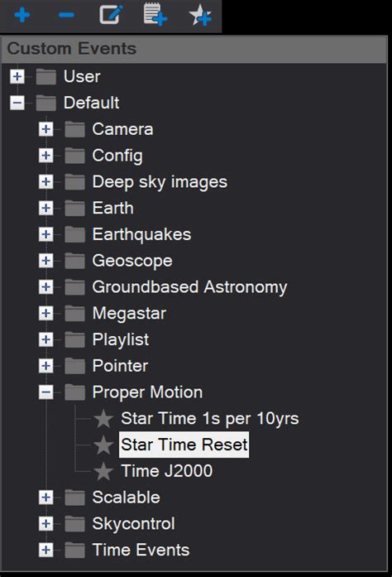Click the blue minus remove icon
Viewport: 392px width, 577px height.
click(x=66, y=16)
